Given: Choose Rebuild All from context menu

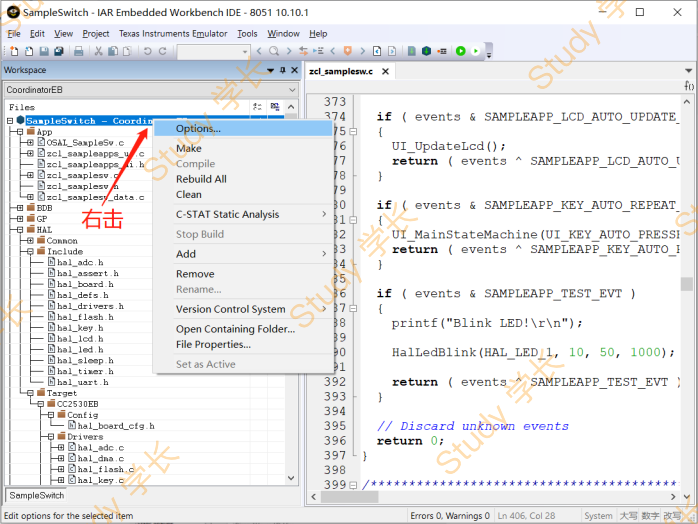Looking at the screenshot, I should 243,179.
